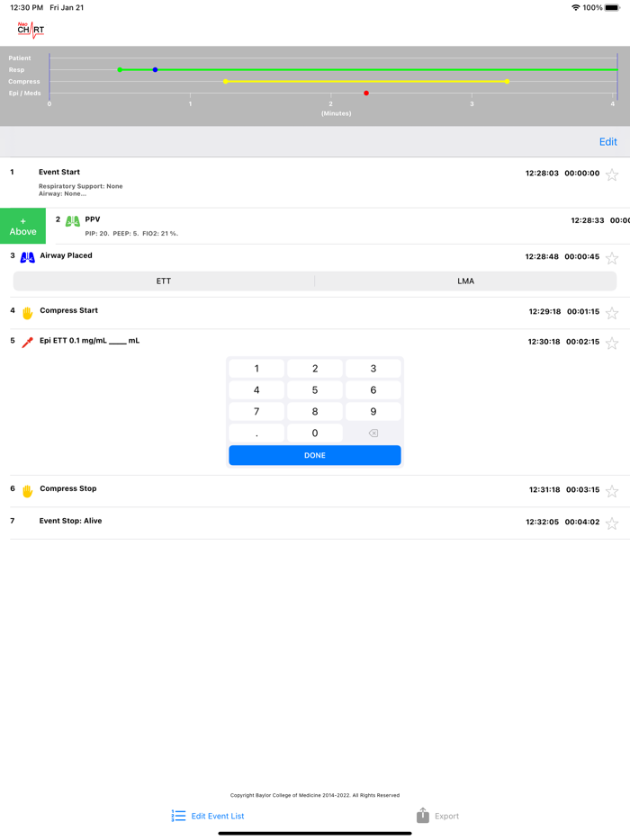This screenshot has height=840, width=630.
Task: Star the Compress Stop row
Action: [x=612, y=491]
